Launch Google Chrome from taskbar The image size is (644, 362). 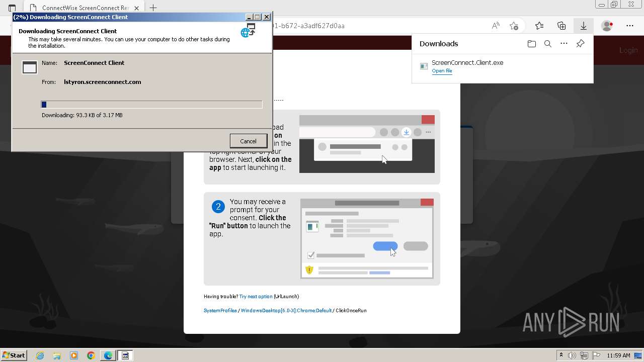click(91, 355)
